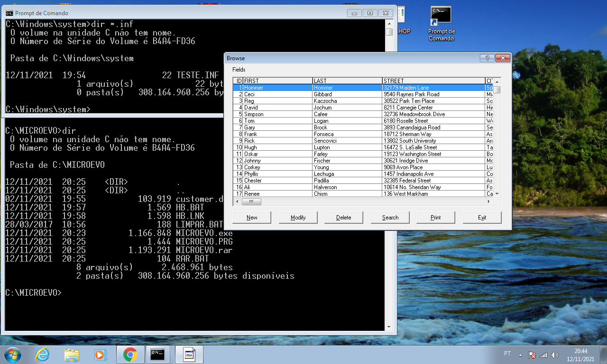Open the Windows Start menu
This screenshot has width=607, height=364.
12,354
